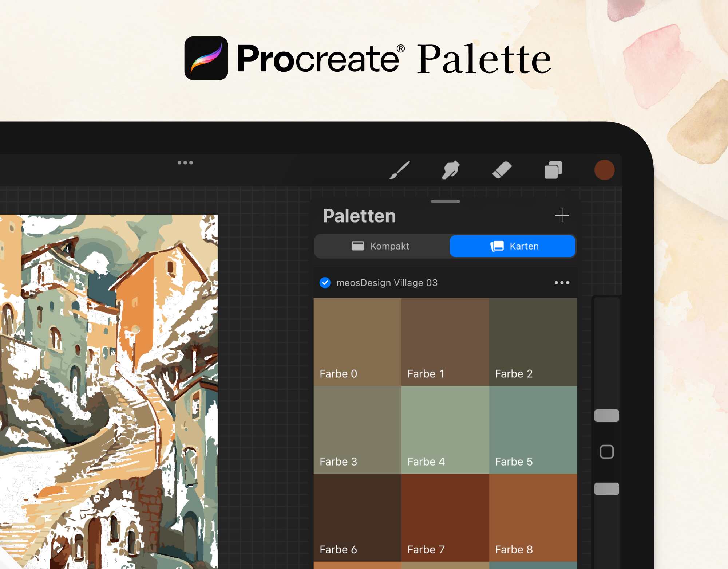Click the village painting canvas
The width and height of the screenshot is (728, 569).
pos(109,392)
